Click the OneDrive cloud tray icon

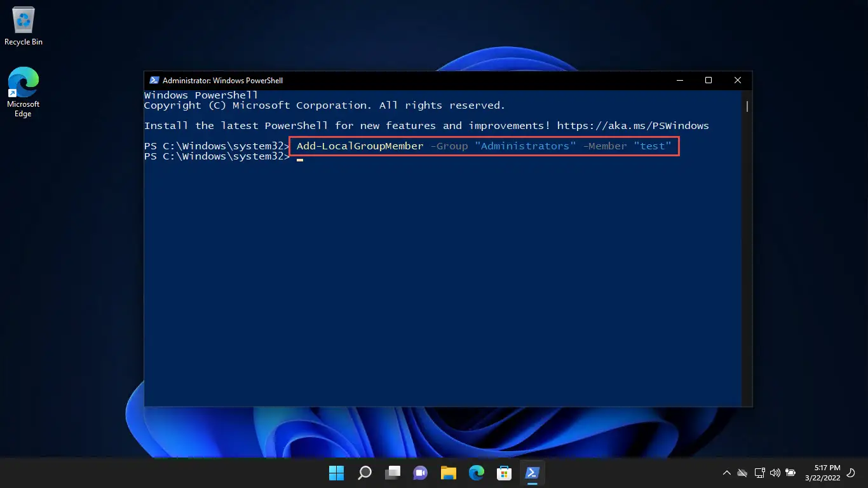(x=742, y=473)
